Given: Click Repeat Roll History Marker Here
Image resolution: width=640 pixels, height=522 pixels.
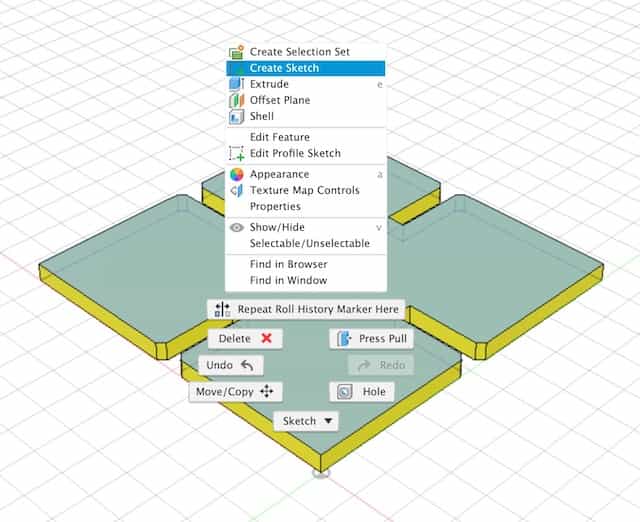Looking at the screenshot, I should coord(306,309).
